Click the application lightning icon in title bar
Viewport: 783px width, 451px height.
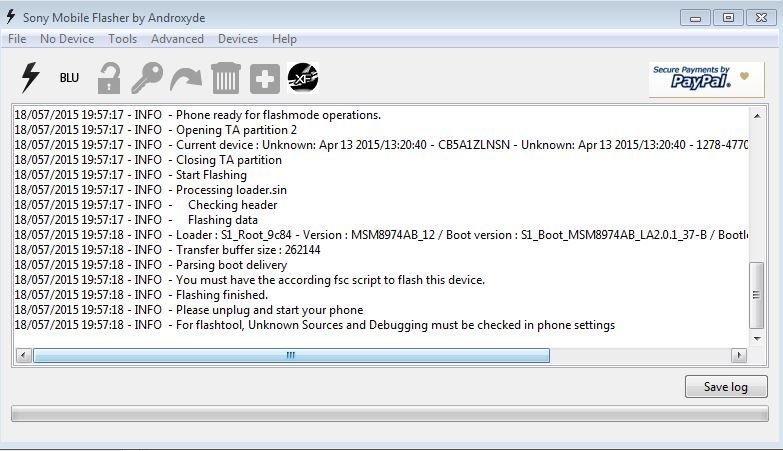10,16
